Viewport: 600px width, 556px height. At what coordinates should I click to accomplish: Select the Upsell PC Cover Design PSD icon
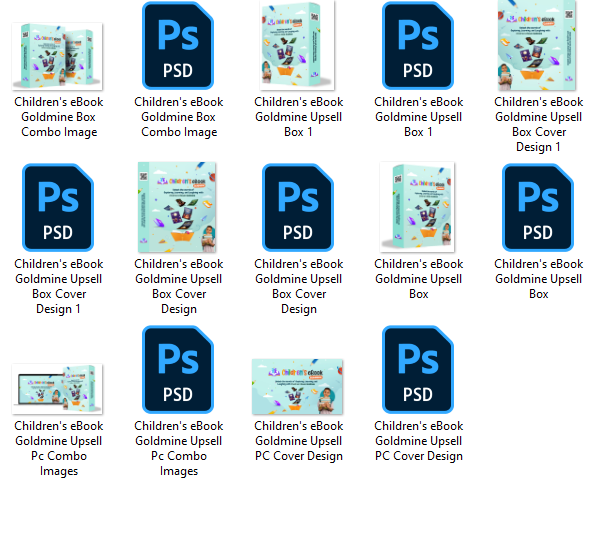(x=418, y=369)
